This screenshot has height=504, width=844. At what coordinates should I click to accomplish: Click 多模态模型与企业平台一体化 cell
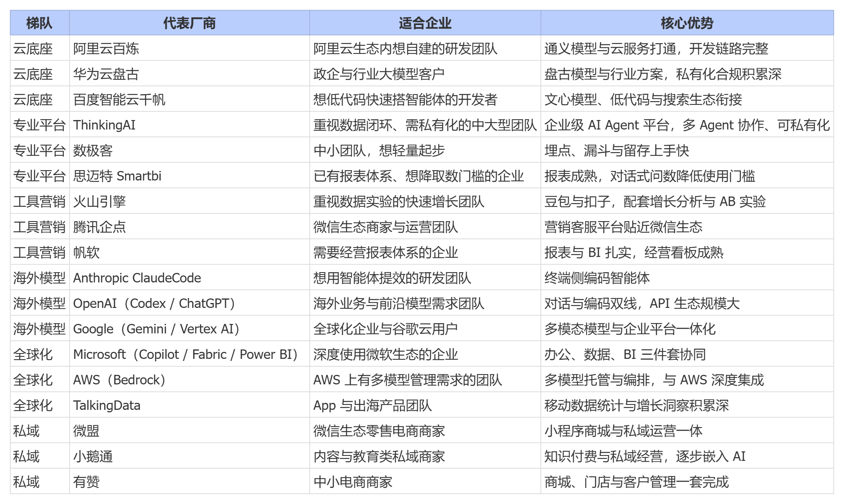pyautogui.click(x=687, y=328)
